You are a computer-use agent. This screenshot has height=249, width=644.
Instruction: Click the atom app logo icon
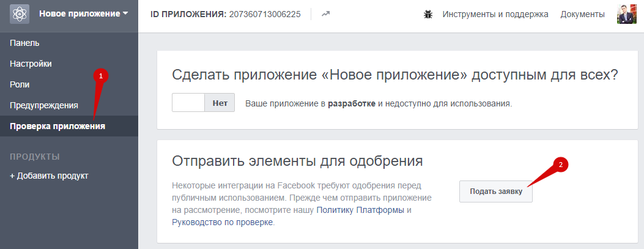click(20, 13)
